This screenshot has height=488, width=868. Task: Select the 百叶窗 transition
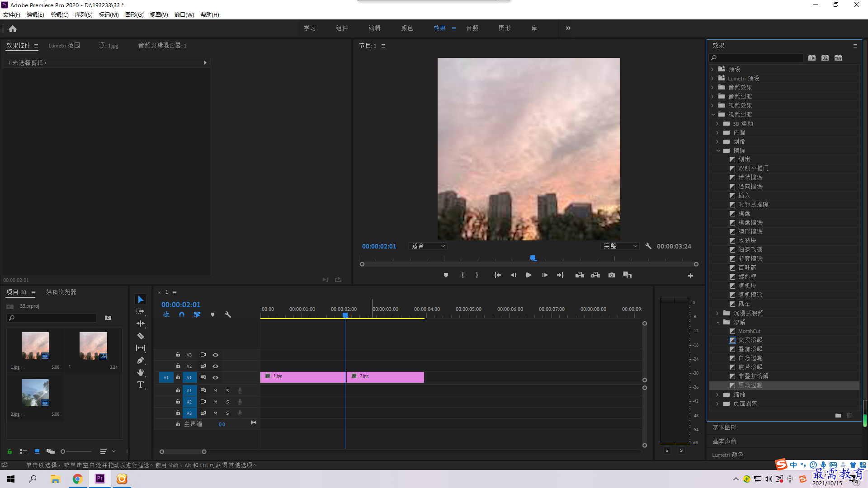pos(747,268)
